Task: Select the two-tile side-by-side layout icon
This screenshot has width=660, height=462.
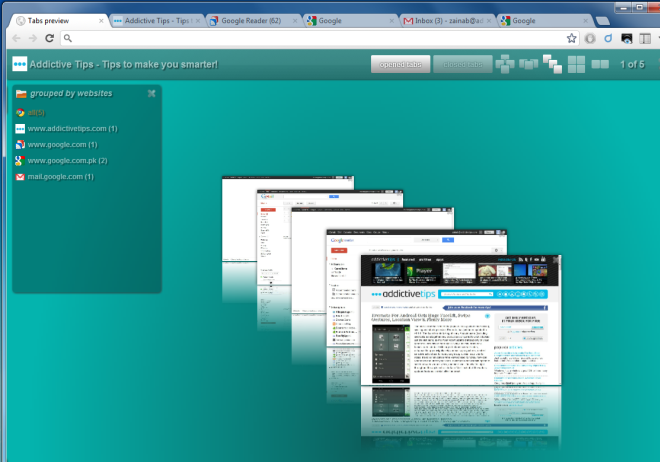Action: click(600, 64)
